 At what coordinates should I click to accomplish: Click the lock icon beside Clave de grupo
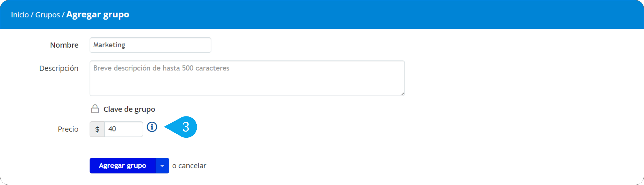point(95,109)
